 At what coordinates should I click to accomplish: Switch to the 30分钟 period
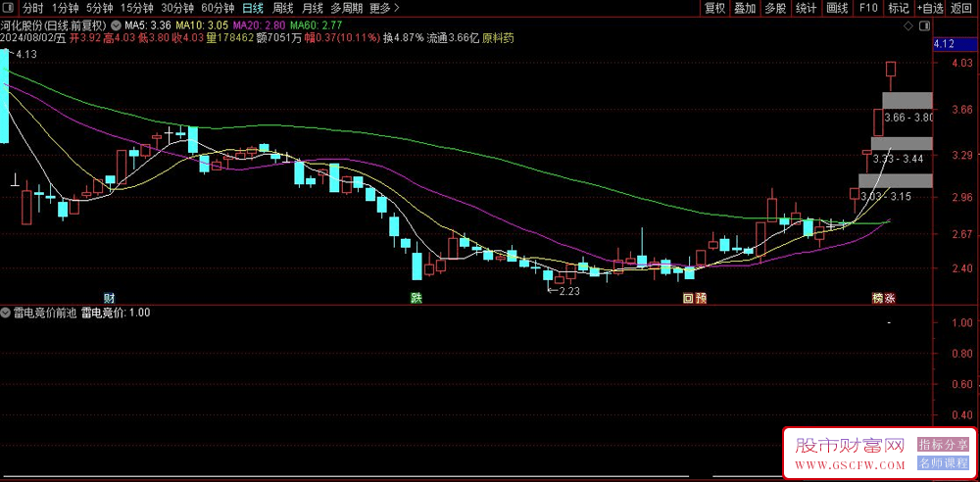pyautogui.click(x=176, y=8)
